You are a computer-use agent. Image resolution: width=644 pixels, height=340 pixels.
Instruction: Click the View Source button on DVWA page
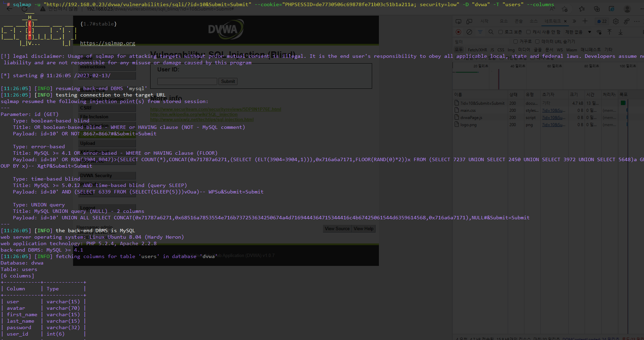click(x=337, y=229)
